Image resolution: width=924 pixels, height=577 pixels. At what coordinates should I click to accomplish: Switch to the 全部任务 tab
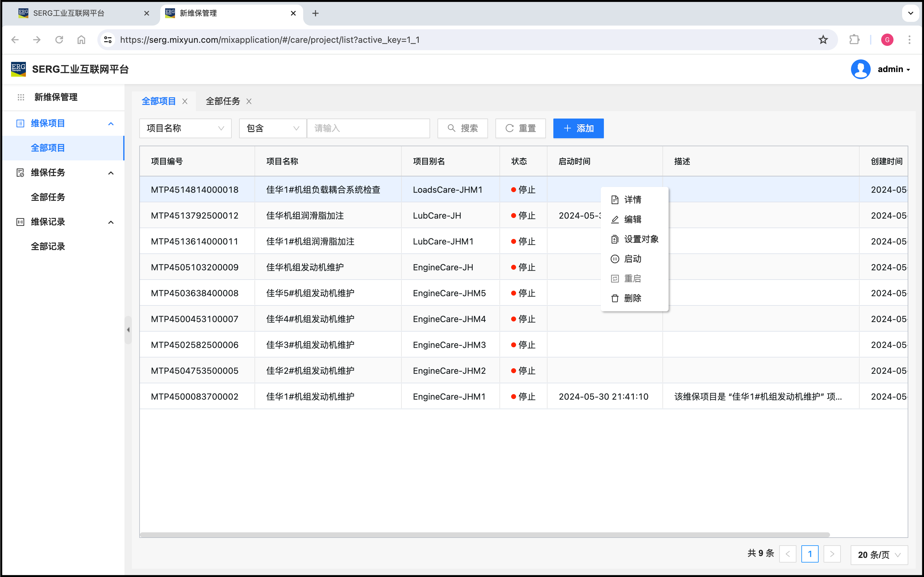click(223, 101)
